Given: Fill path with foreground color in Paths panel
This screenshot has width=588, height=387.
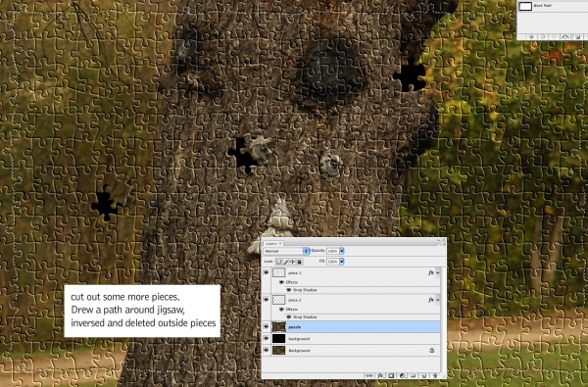Looking at the screenshot, I should click(531, 37).
